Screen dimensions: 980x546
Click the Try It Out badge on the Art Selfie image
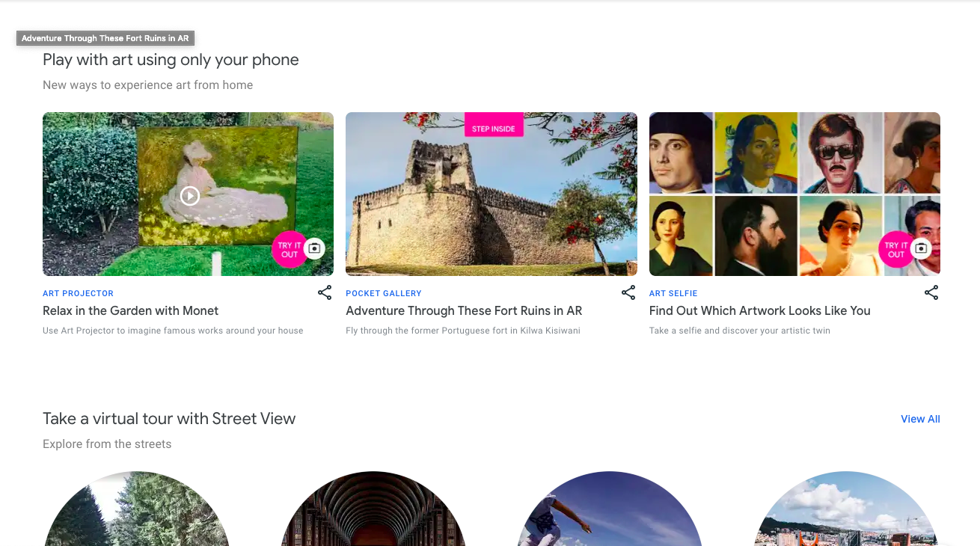coord(896,249)
